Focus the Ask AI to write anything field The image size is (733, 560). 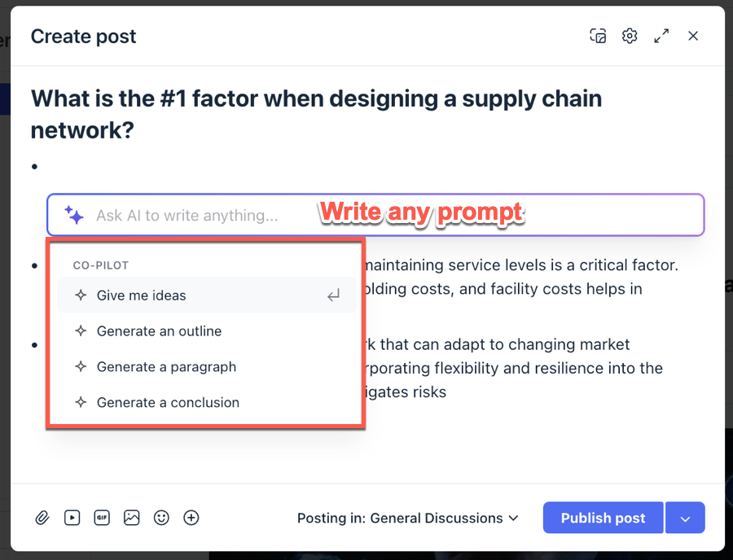(375, 215)
